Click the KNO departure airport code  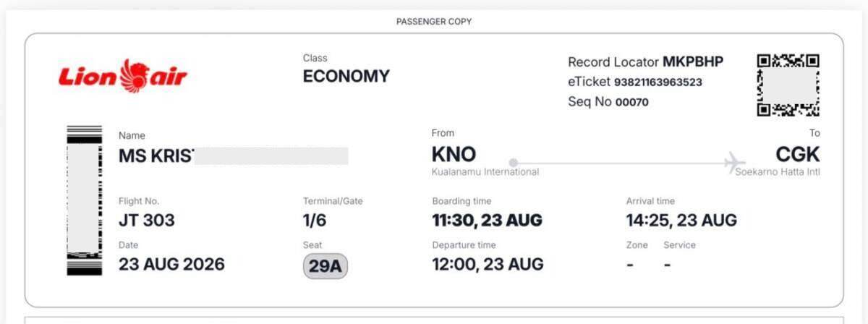pyautogui.click(x=454, y=154)
